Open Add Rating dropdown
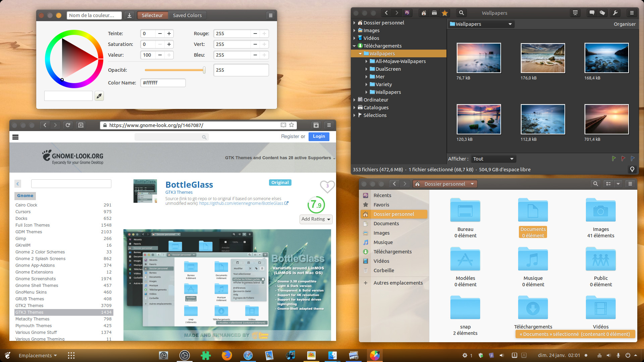This screenshot has height=362, width=644. (316, 219)
